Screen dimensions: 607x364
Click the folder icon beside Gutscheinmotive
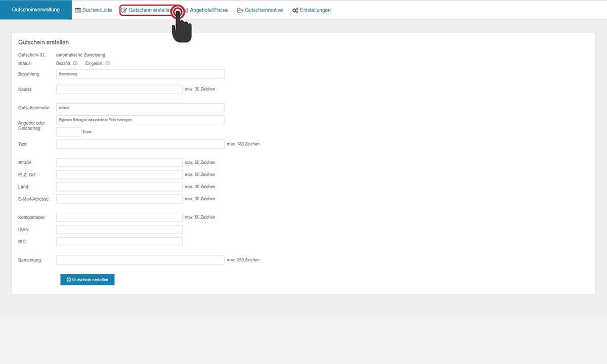point(240,10)
